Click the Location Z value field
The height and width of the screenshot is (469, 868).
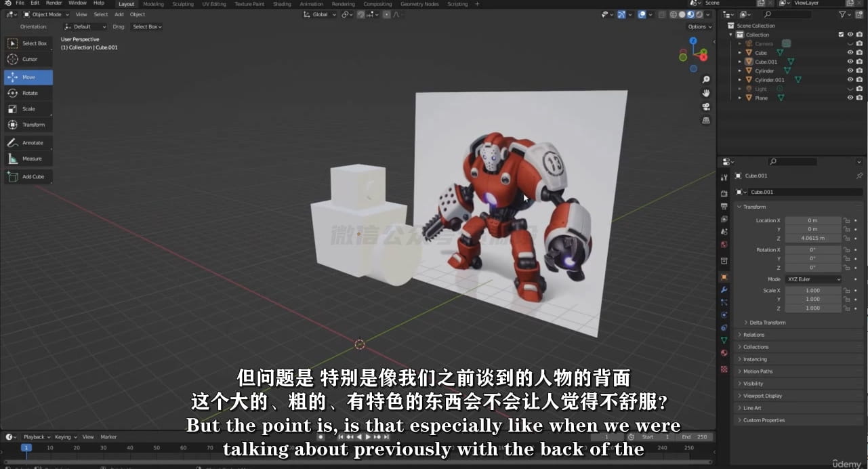coord(812,238)
